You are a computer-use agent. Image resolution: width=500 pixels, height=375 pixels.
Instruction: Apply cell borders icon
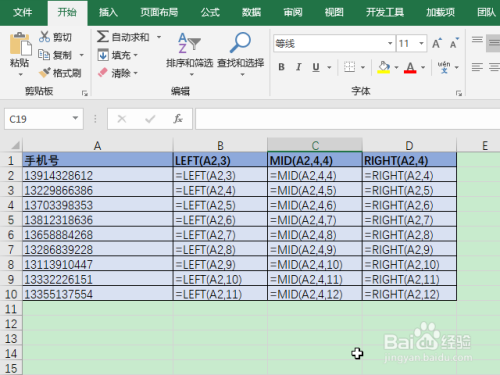[x=349, y=67]
